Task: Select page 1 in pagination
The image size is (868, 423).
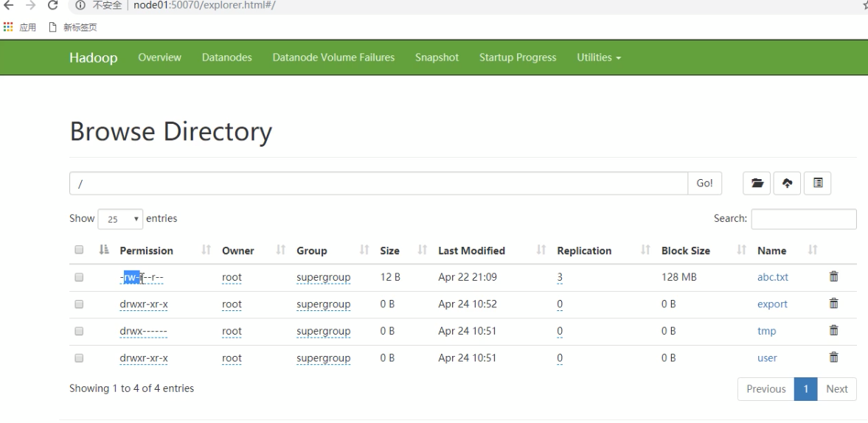Action: coord(806,388)
